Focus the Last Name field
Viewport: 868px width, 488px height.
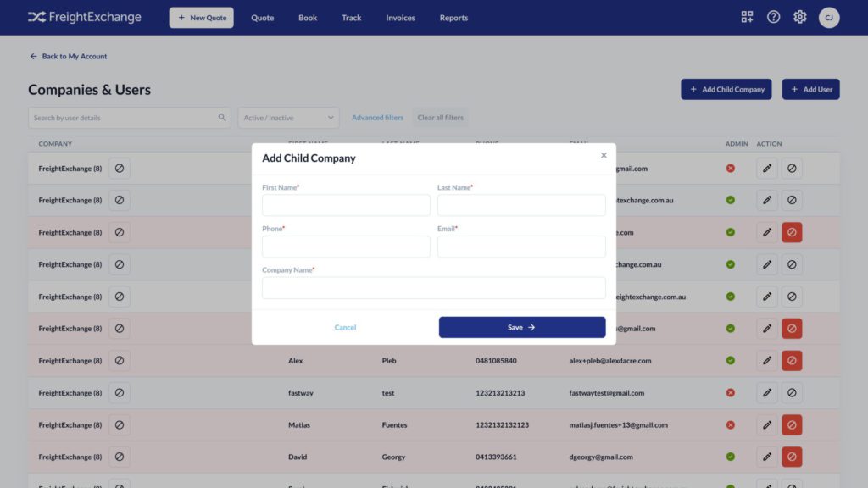point(521,205)
